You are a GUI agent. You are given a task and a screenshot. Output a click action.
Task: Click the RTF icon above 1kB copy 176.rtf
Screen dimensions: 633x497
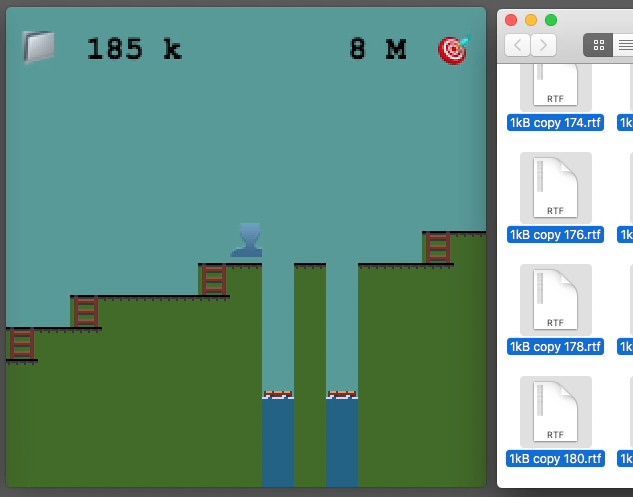[x=556, y=188]
